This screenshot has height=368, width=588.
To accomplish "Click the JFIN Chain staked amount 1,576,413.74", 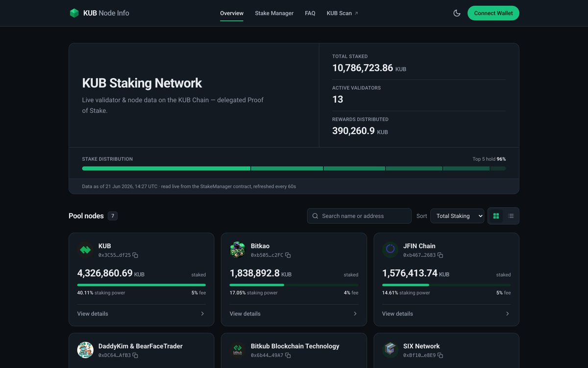I will (410, 273).
